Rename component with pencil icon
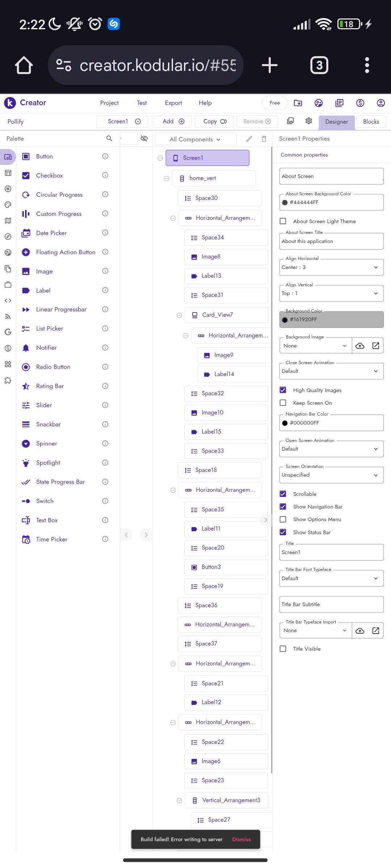 249,139
